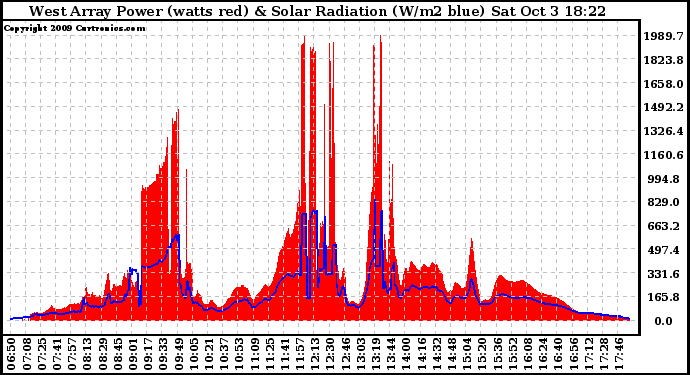Viewport: 690px width, 375px height.
Task: Click the 16:56 time label
Action: tap(573, 354)
